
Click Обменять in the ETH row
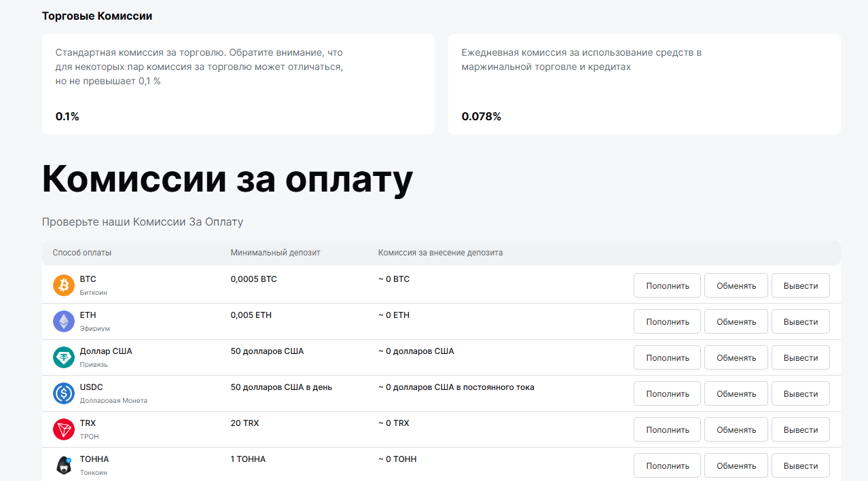[736, 321]
